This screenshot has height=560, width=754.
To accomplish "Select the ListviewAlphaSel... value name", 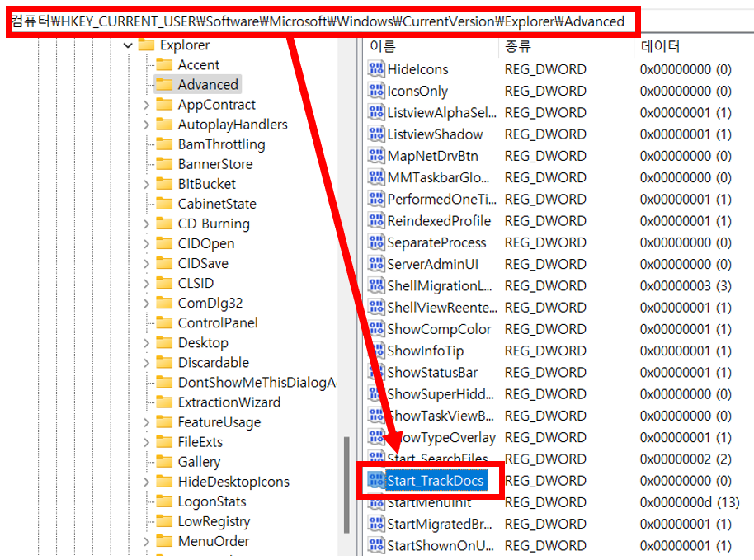I will [x=441, y=112].
